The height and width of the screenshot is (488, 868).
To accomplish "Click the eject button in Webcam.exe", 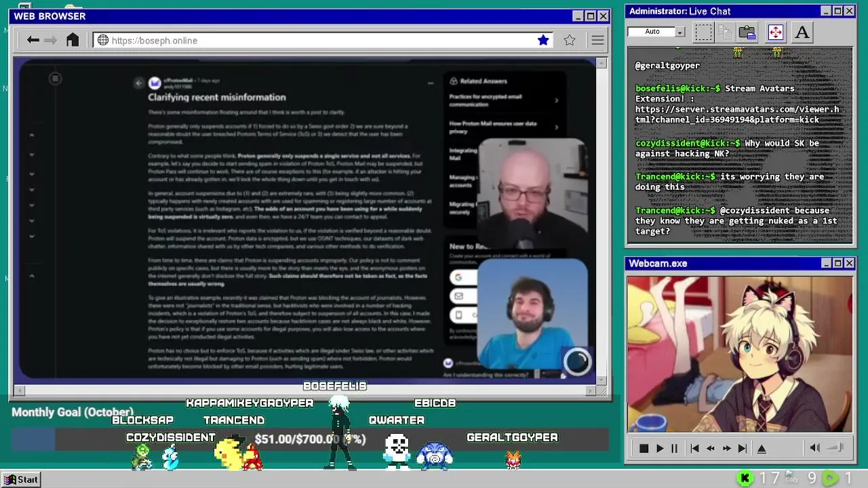I will tap(762, 448).
